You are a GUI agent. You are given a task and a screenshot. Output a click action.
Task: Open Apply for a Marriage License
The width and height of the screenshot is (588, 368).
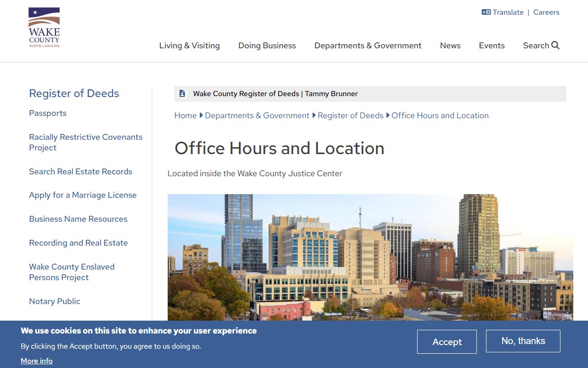tap(83, 195)
